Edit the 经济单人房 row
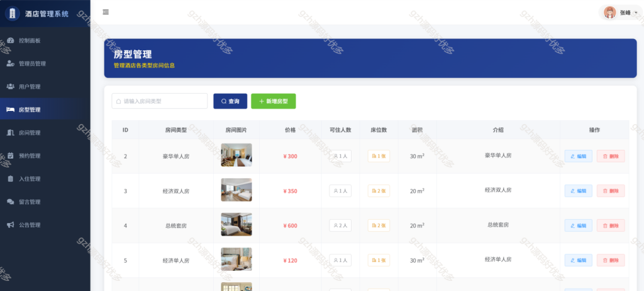Screen dimensions: 644x291 (x=579, y=260)
